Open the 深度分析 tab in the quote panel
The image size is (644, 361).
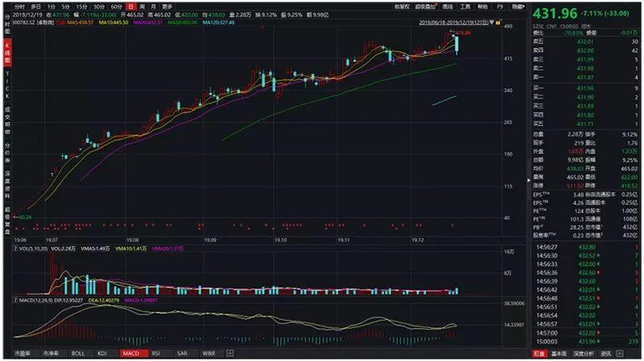(584, 354)
